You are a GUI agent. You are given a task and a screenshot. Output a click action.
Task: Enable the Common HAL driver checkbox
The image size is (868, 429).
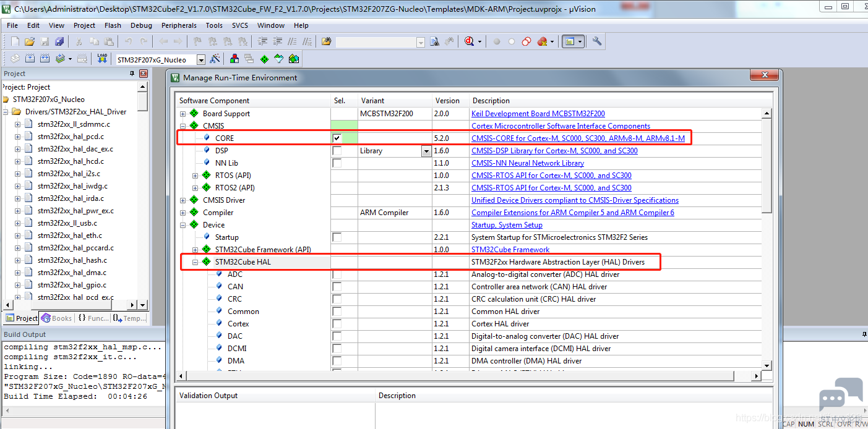337,312
